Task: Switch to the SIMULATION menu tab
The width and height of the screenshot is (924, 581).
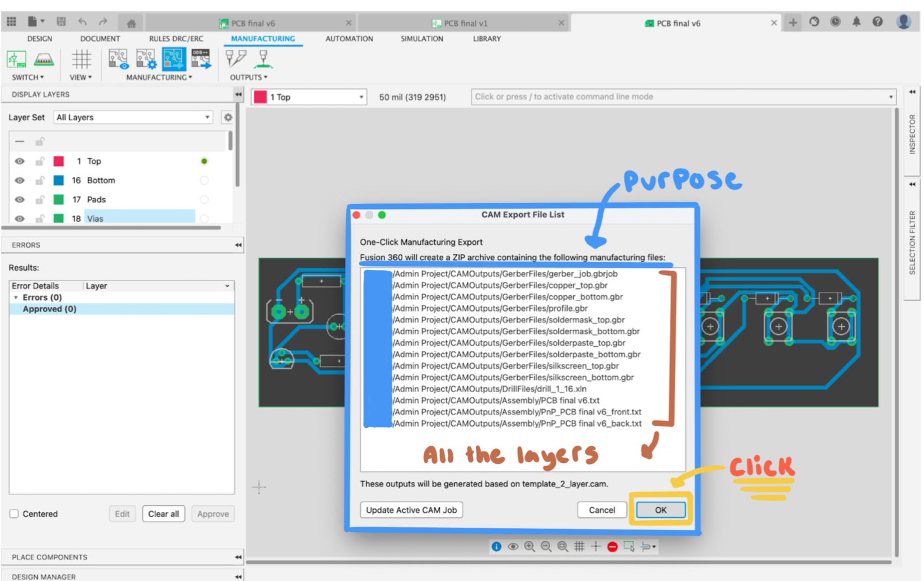Action: [421, 39]
